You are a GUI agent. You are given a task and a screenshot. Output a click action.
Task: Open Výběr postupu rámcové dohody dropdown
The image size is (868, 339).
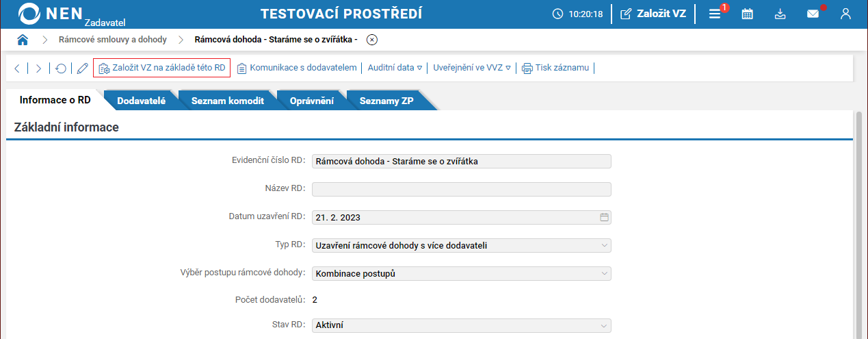tap(461, 273)
